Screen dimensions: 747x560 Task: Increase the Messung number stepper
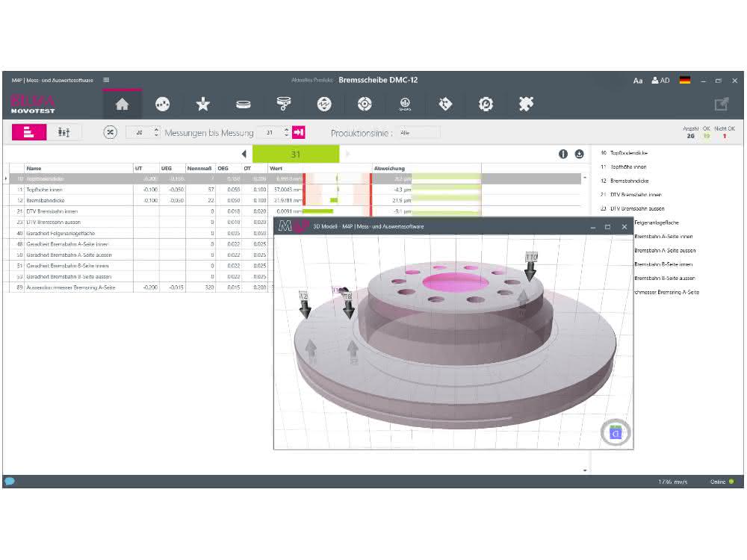286,129
